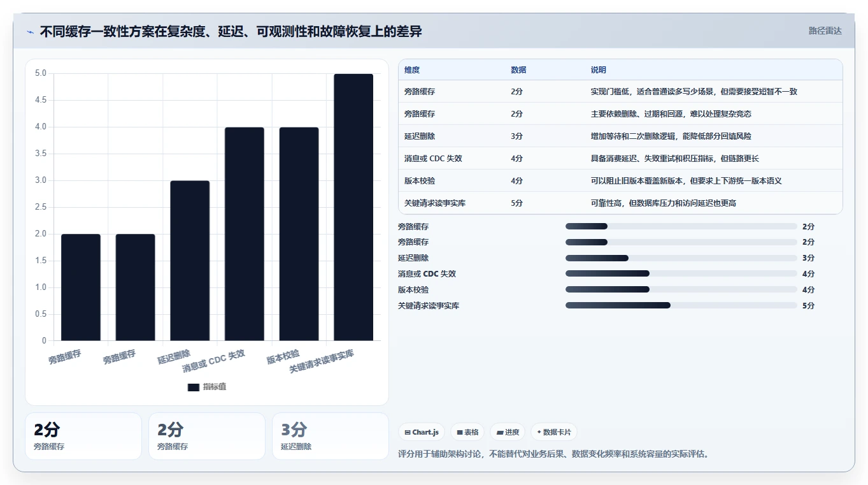Click the 版本校验 x-axis label in chart
This screenshot has height=485, width=868.
(x=283, y=356)
